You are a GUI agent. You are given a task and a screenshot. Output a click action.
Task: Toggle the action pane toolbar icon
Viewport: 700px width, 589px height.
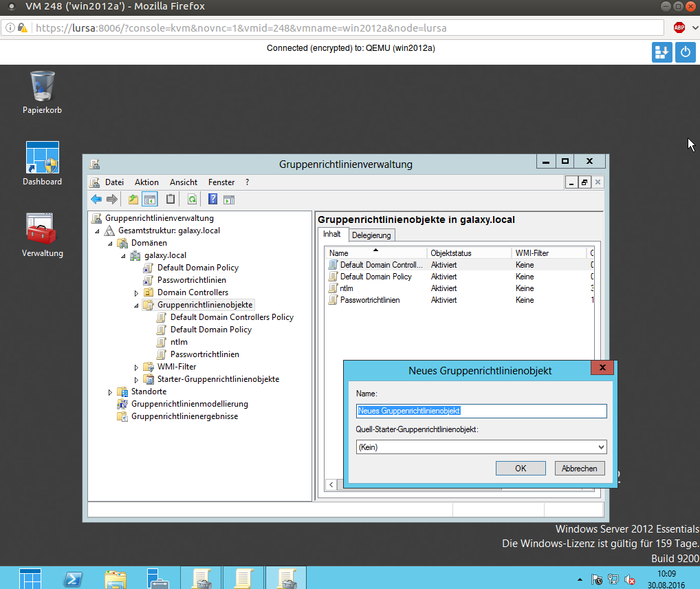coord(229,200)
